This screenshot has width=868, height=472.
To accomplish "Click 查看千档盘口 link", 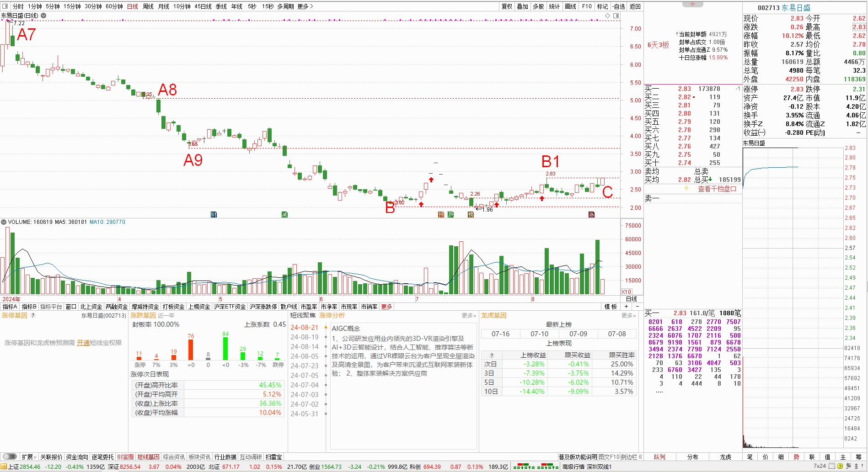I will (x=717, y=189).
